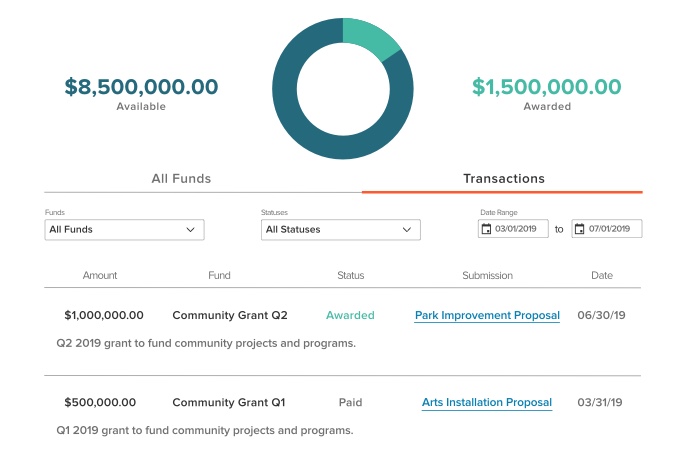Image resolution: width=685 pixels, height=465 pixels.
Task: Sort by the Status column header
Action: (350, 276)
